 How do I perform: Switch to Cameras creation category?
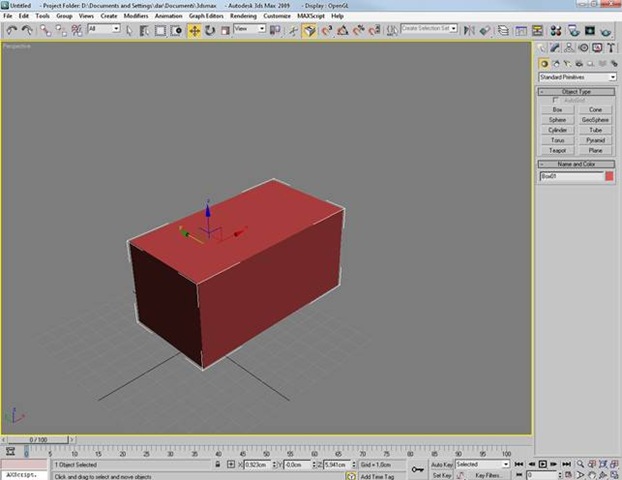(578, 63)
